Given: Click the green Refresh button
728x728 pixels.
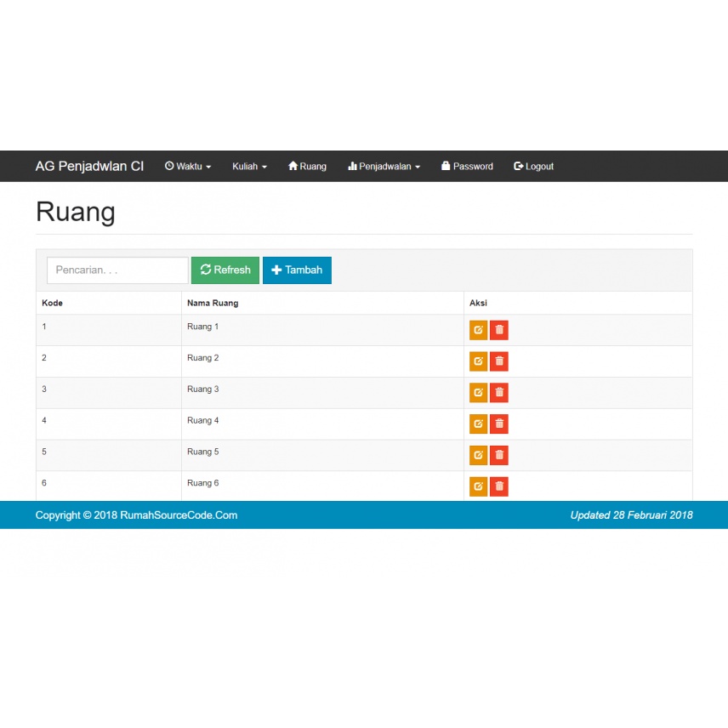Looking at the screenshot, I should pyautogui.click(x=225, y=270).
